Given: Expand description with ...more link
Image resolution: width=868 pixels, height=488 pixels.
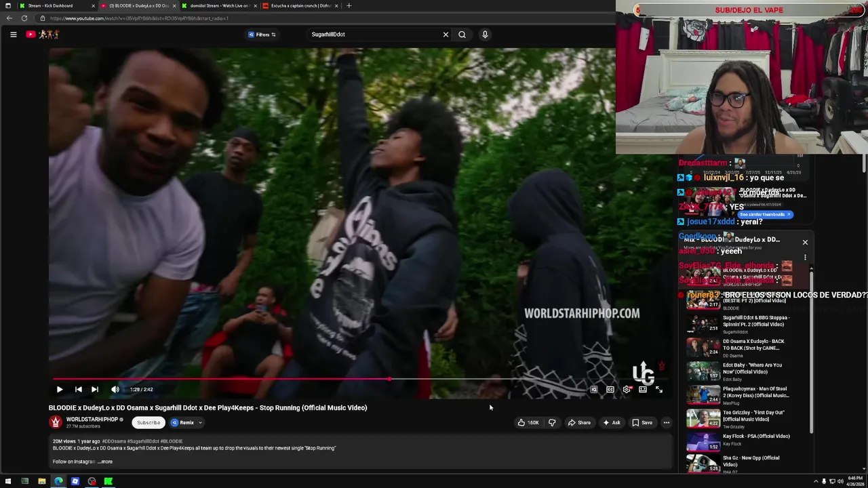Looking at the screenshot, I should point(105,462).
